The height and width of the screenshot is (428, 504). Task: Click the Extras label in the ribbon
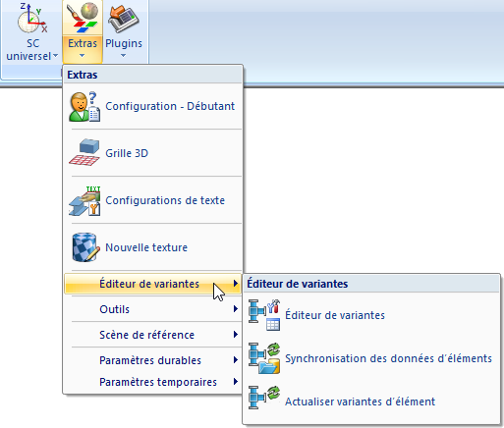pos(83,43)
